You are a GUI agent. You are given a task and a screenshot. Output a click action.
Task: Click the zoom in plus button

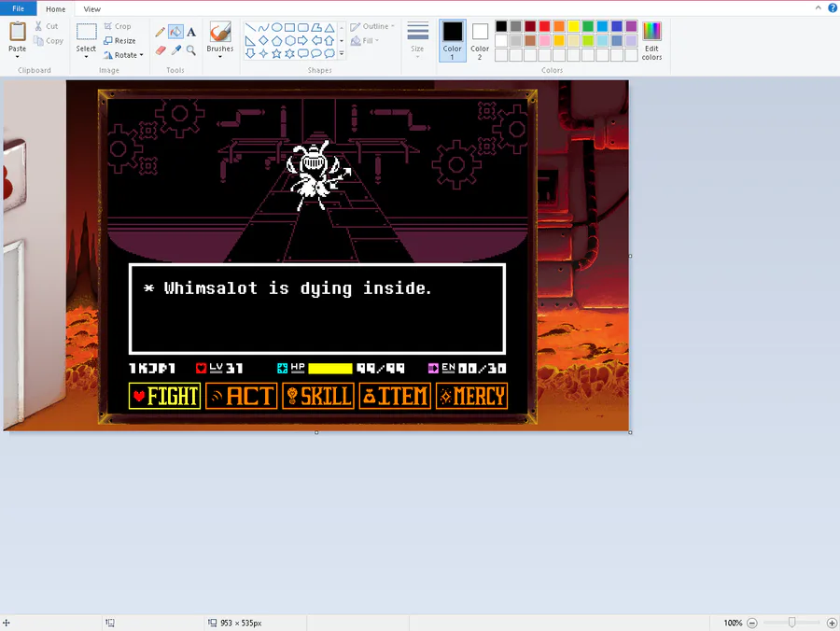pos(832,623)
